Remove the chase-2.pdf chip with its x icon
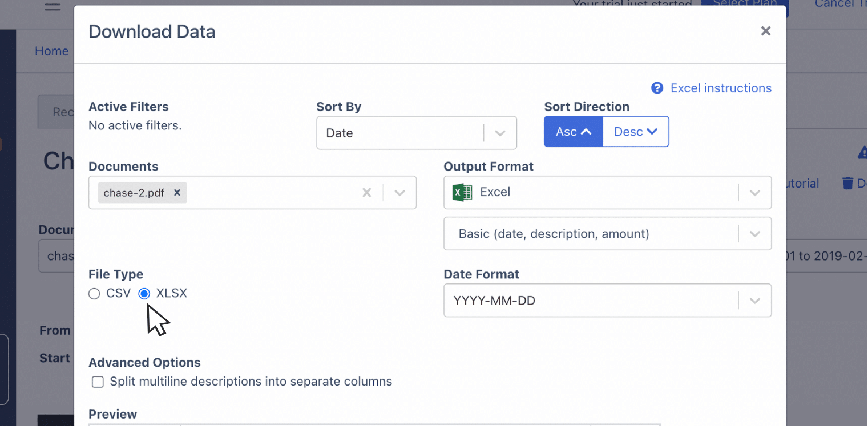 click(177, 192)
